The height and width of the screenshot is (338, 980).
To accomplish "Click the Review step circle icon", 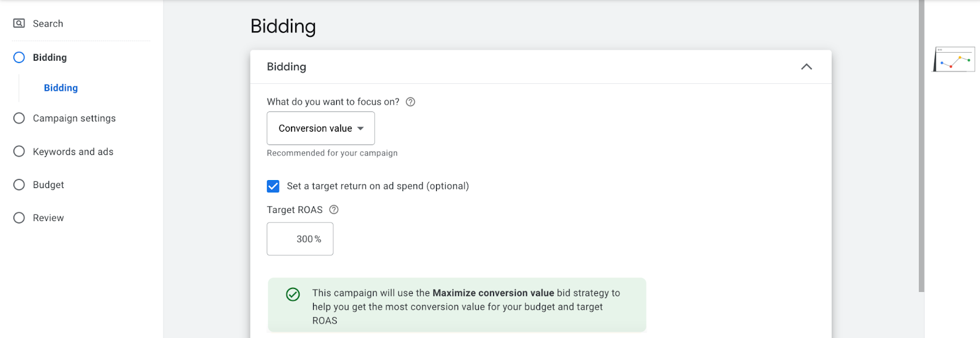I will [x=20, y=218].
